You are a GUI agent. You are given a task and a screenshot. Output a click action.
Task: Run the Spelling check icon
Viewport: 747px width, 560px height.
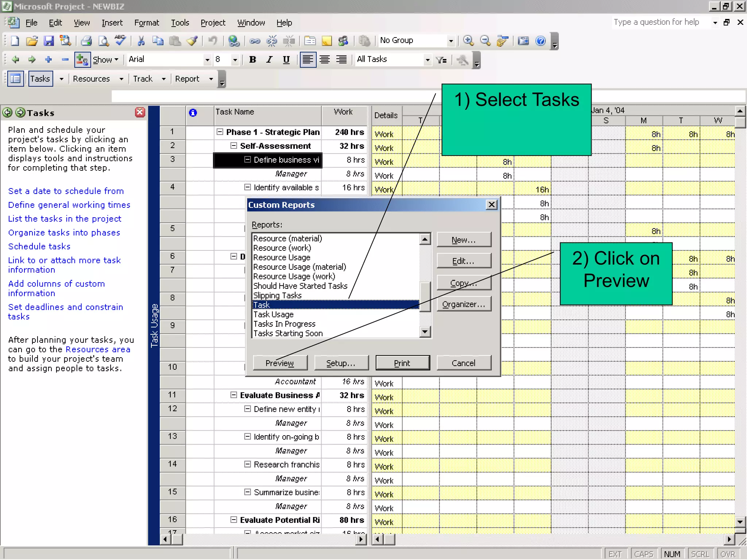point(120,40)
